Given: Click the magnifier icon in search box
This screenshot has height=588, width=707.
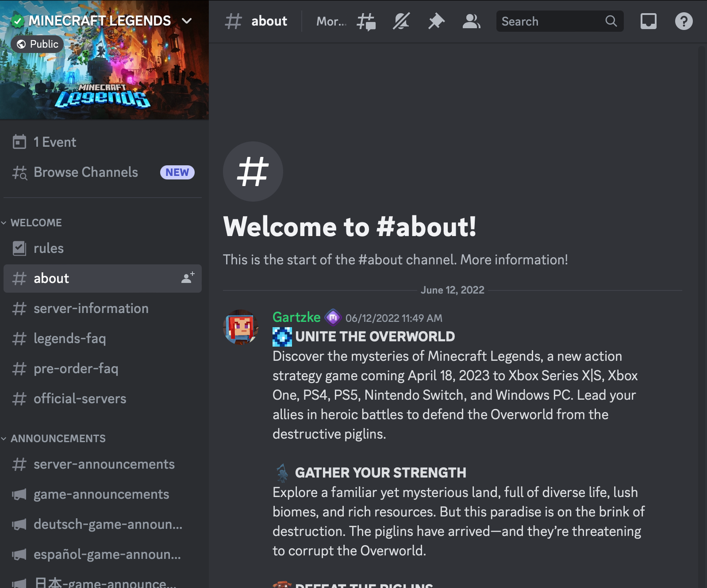Looking at the screenshot, I should (x=611, y=21).
